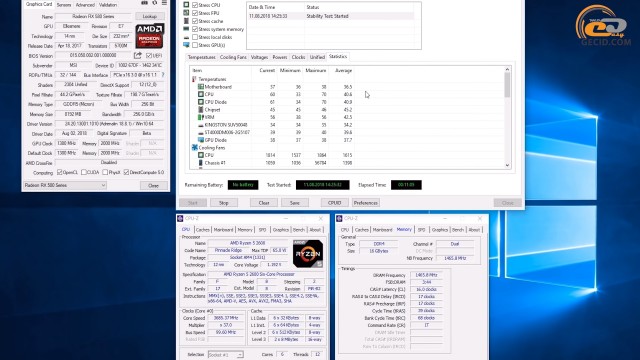Select the Clocks tab
The height and width of the screenshot is (360, 640).
298,57
